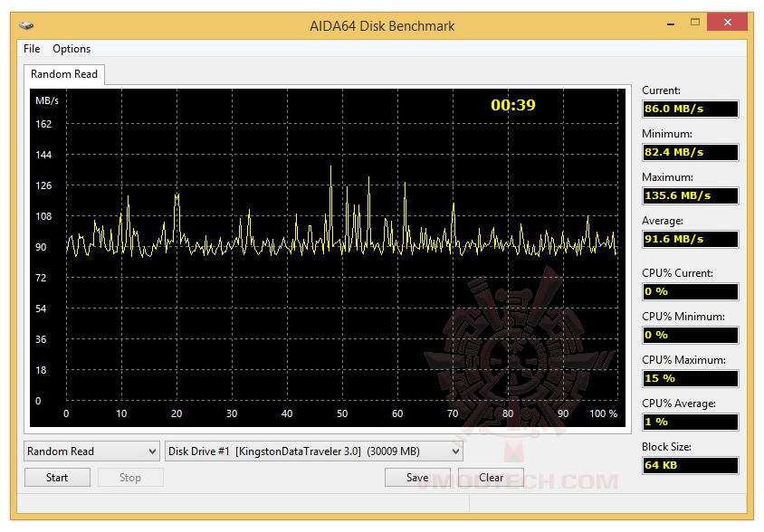Open the File menu
Viewport: 764px width, 532px height.
point(32,49)
